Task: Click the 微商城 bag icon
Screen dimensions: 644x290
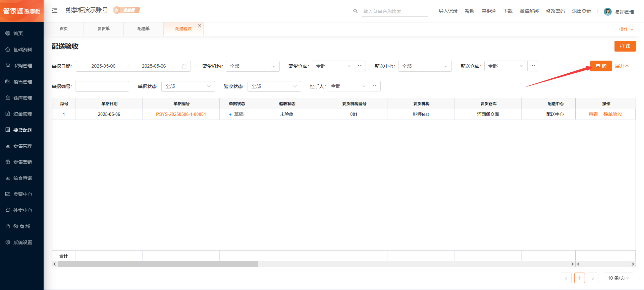Action: [x=8, y=226]
